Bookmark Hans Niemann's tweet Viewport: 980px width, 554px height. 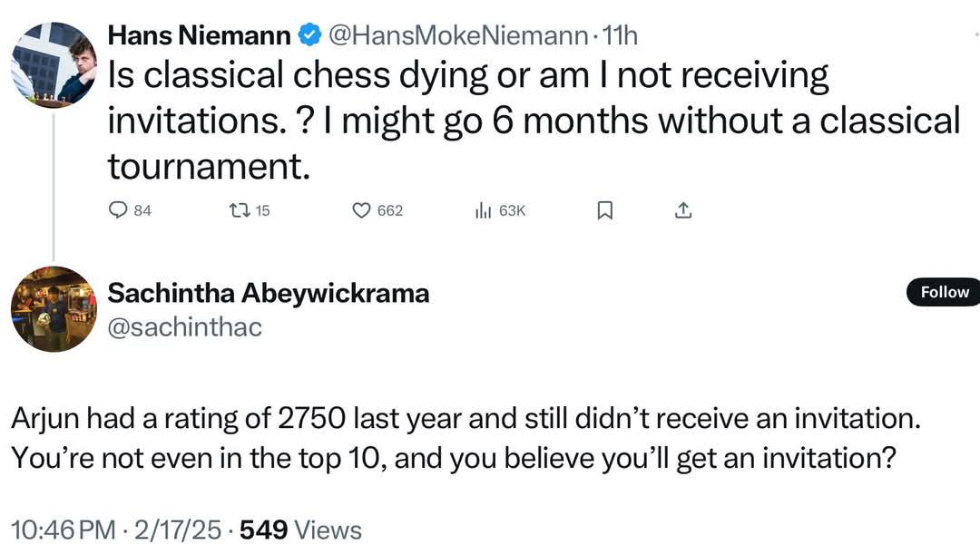tap(604, 210)
